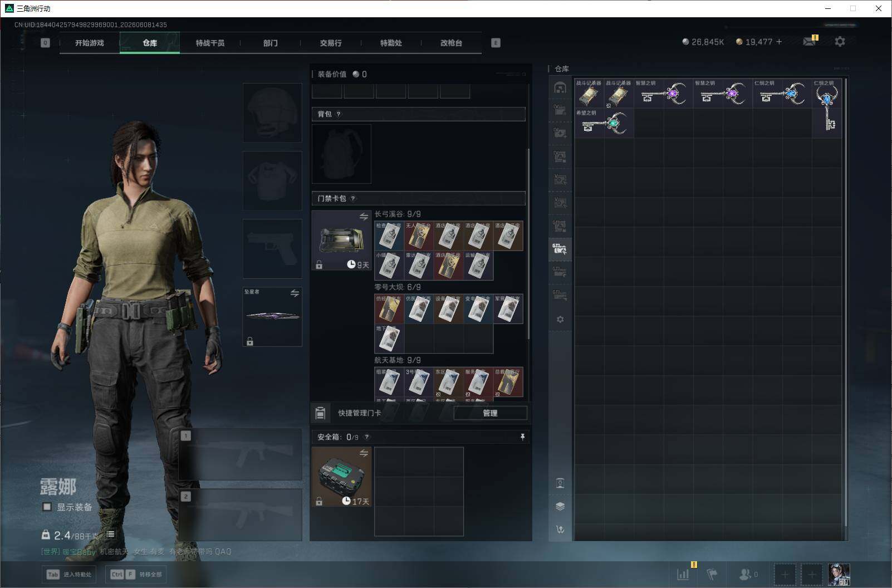This screenshot has width=892, height=588.
Task: Click the warehouse sort icon at sidebar bottom
Action: 560,530
